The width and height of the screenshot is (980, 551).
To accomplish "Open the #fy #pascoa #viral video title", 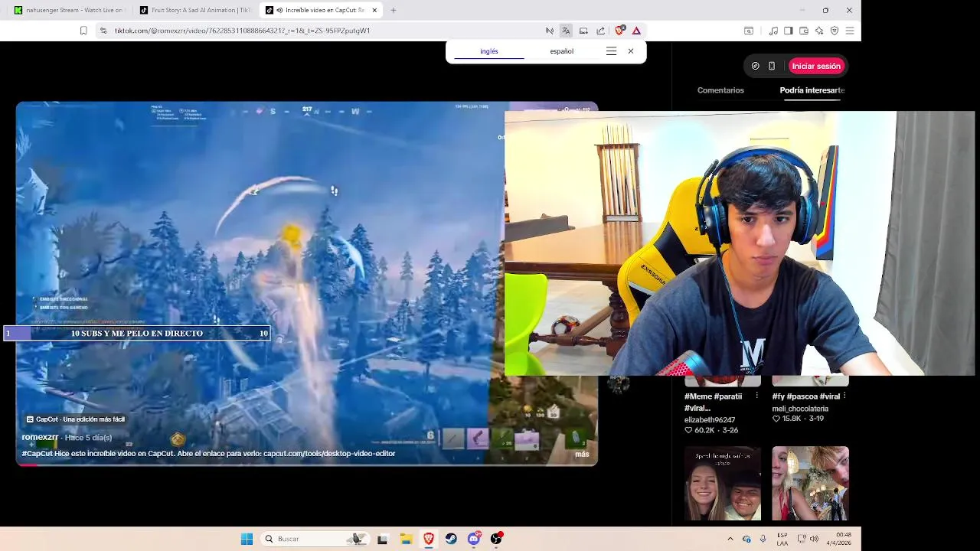I will tap(805, 396).
